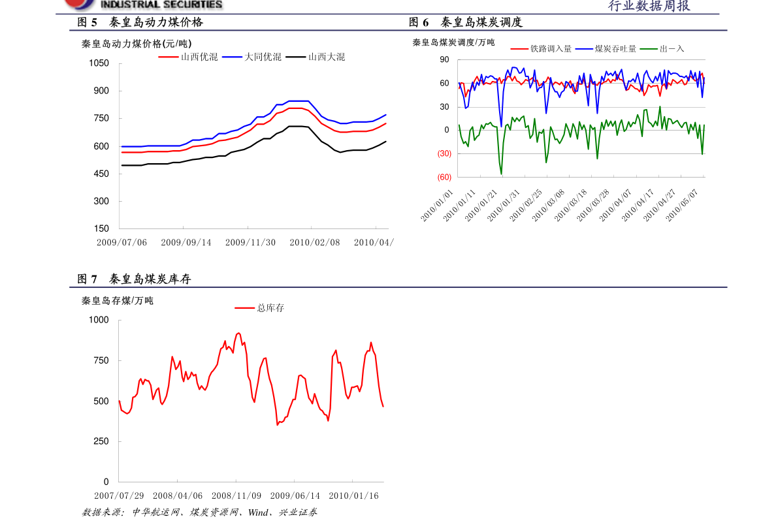Click the black 山西大混 legend entry
This screenshot has width=778, height=532.
point(315,57)
